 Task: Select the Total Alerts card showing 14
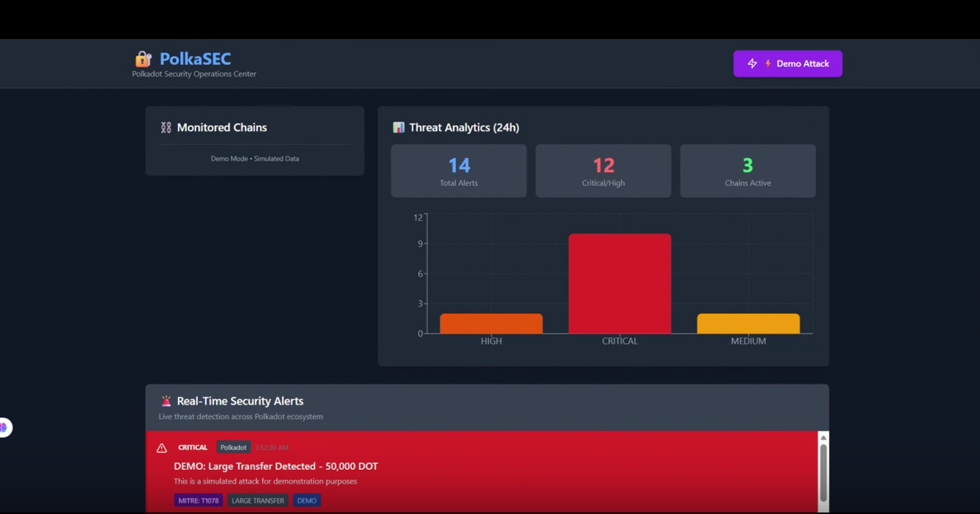coord(459,171)
